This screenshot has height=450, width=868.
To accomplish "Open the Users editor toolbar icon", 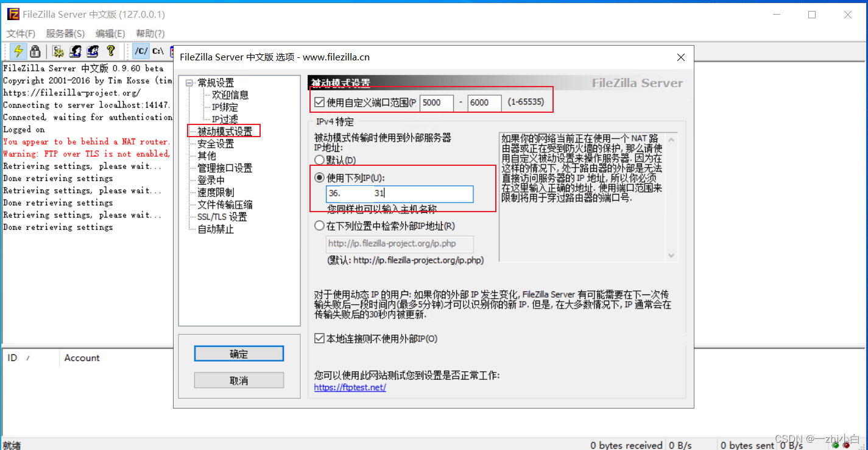I will click(x=76, y=51).
